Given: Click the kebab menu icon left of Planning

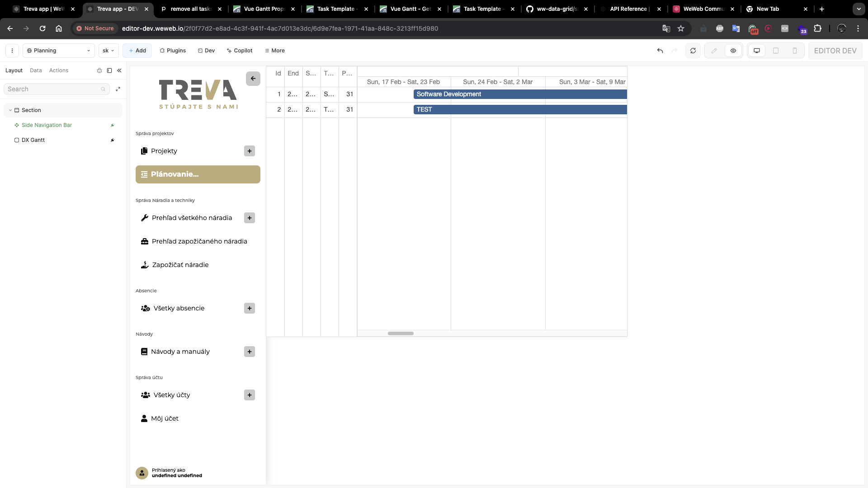Looking at the screenshot, I should click(x=12, y=50).
